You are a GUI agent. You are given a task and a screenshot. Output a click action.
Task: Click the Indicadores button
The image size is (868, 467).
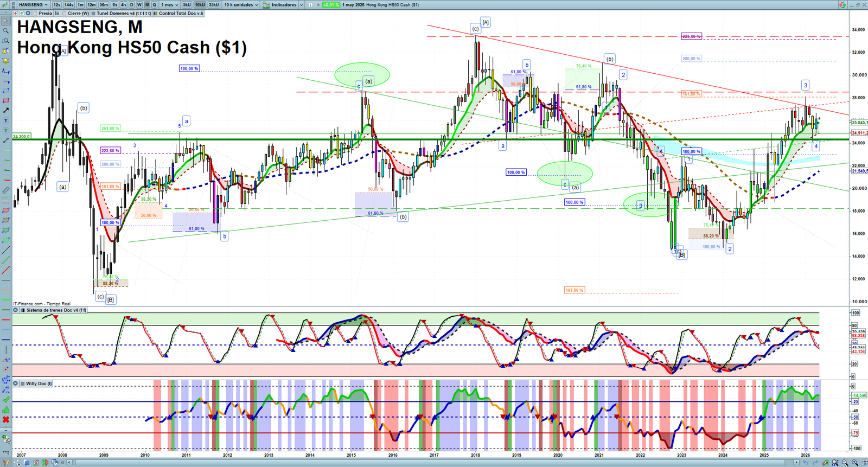[280, 4]
